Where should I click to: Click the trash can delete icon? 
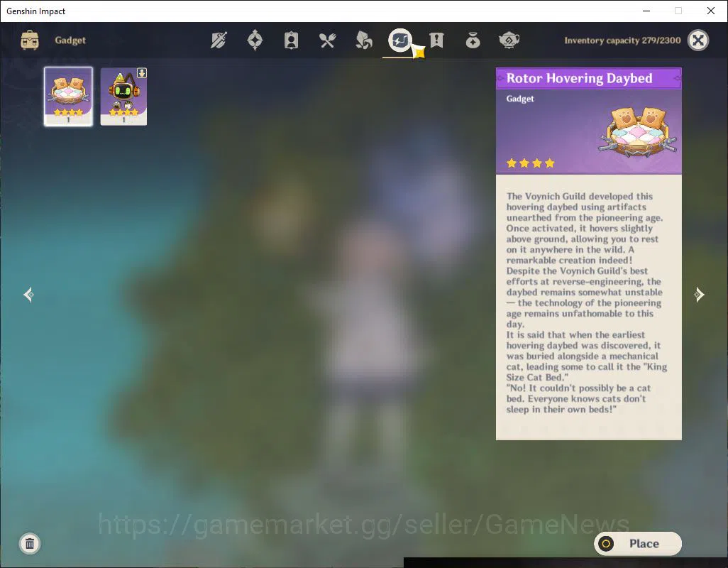tap(30, 543)
